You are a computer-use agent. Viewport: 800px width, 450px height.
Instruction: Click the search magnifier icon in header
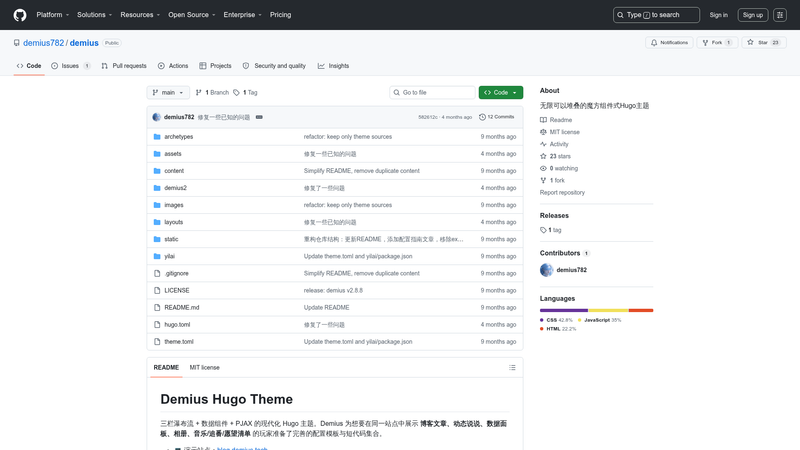click(620, 15)
